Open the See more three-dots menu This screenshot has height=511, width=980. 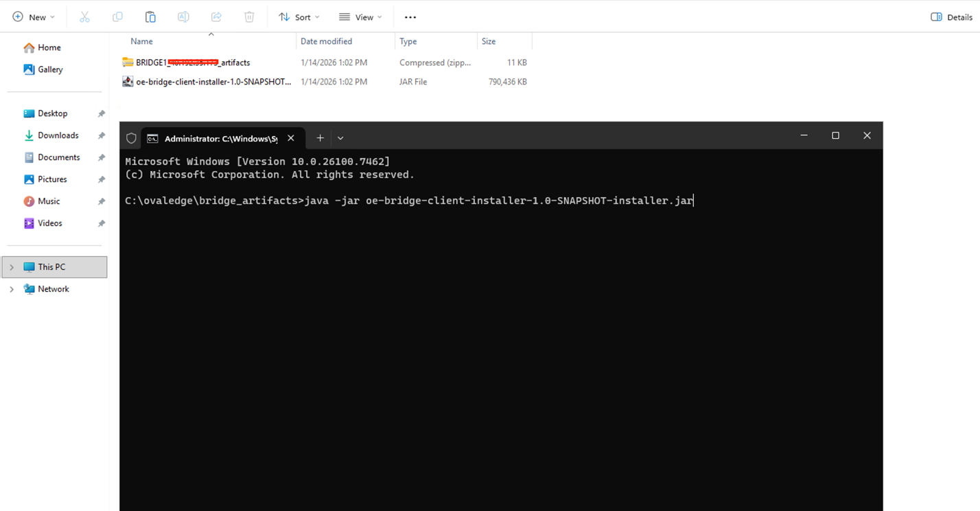410,17
